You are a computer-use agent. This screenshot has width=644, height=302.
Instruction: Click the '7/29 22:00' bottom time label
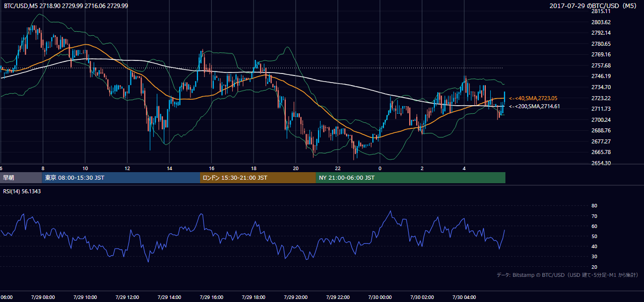338,297
